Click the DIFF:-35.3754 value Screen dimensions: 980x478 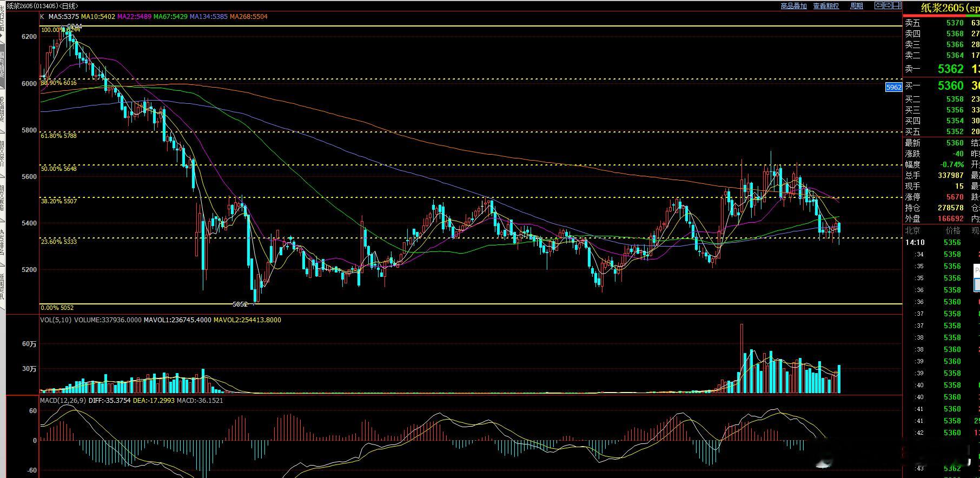tap(111, 401)
